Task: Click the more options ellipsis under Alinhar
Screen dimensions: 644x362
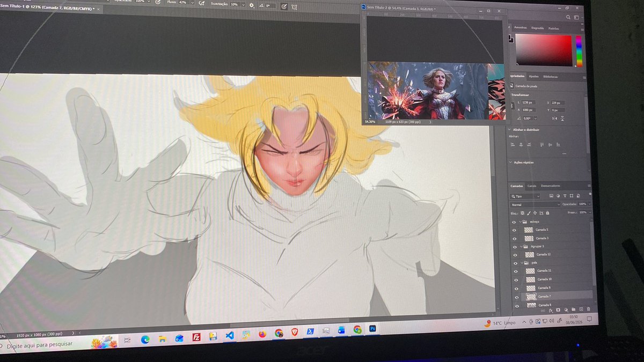Action: coord(564,154)
